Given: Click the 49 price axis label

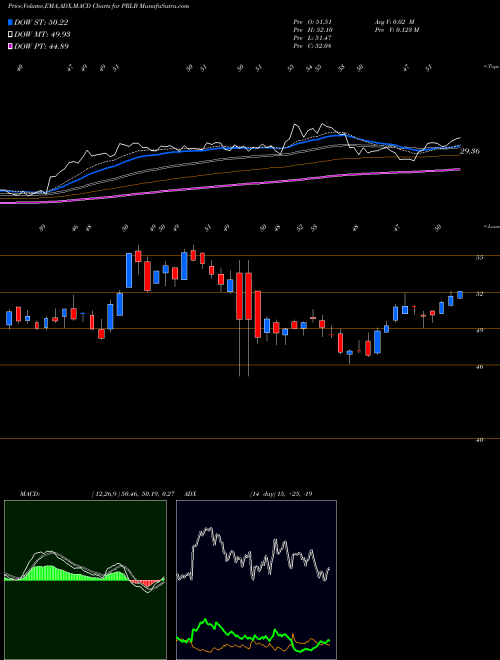Looking at the screenshot, I should point(479,331).
